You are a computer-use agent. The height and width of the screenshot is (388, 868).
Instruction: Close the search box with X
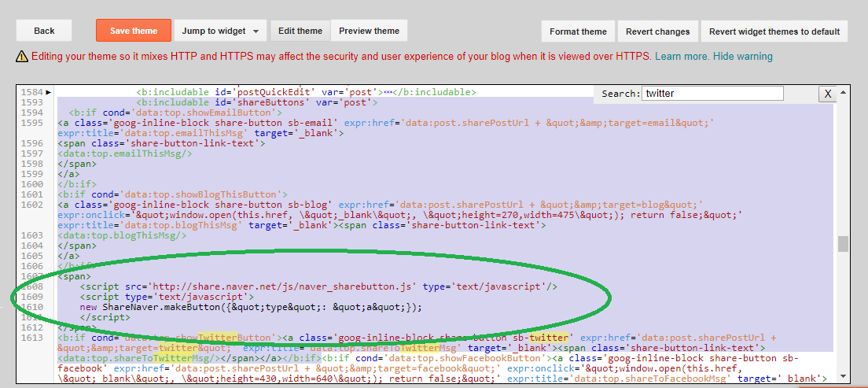[x=828, y=94]
